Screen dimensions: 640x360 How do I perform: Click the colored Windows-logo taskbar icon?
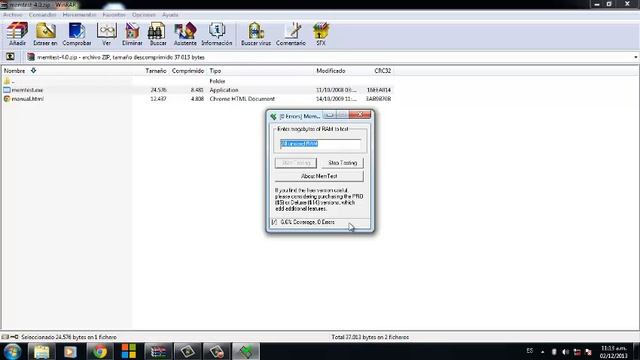coord(129,351)
